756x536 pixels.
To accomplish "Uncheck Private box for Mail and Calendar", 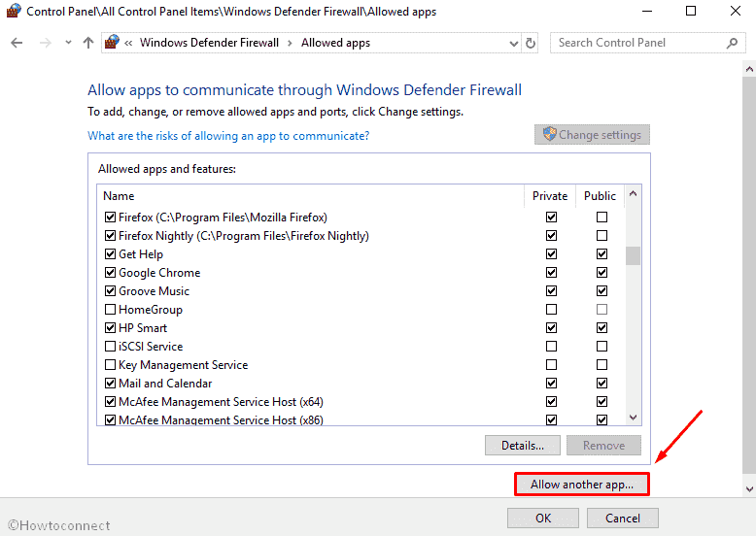I will click(x=552, y=384).
